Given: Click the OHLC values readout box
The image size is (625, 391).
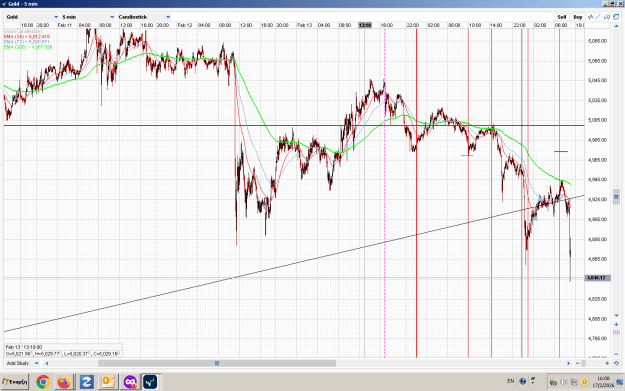Looking at the screenshot, I should 63,354.
